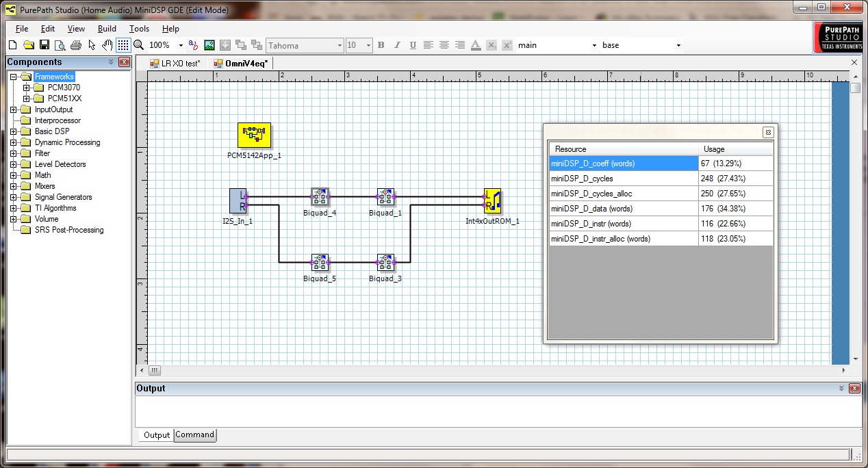The width and height of the screenshot is (868, 468).
Task: Align text center
Action: tap(444, 45)
